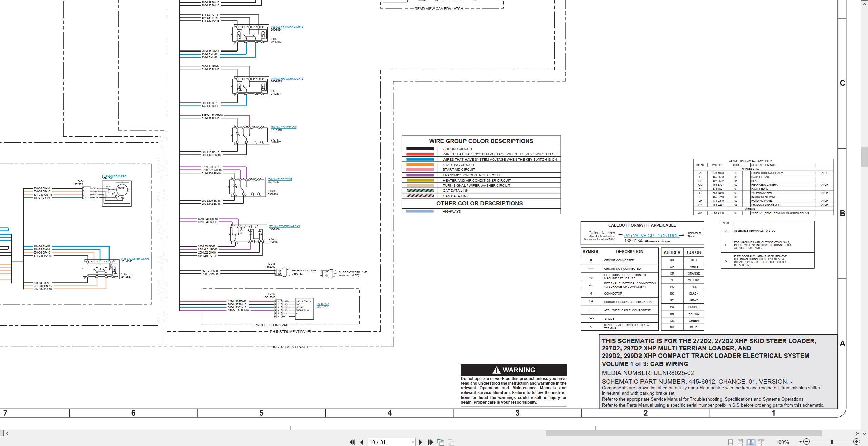868x446 pixels.
Task: Click the 122-L116 RD-18 wire label
Action: pos(237,301)
